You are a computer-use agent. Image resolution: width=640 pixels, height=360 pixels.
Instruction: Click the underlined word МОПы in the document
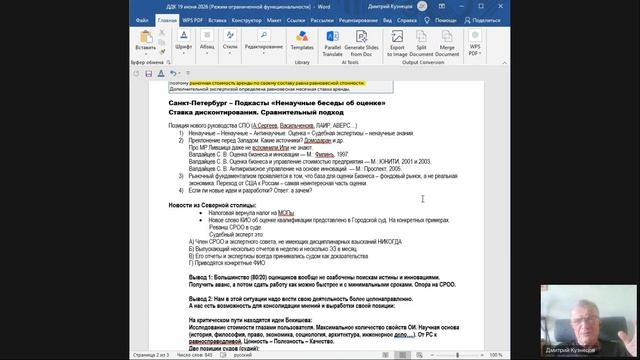point(286,213)
